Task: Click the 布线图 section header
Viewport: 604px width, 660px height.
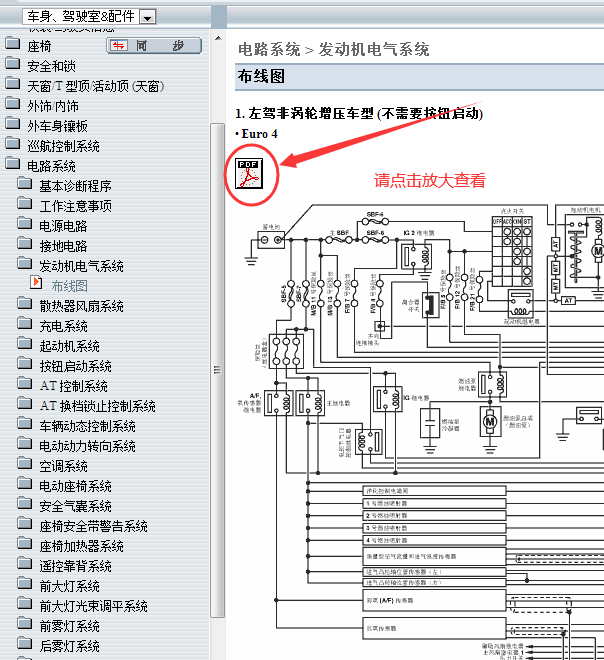Action: pos(419,77)
